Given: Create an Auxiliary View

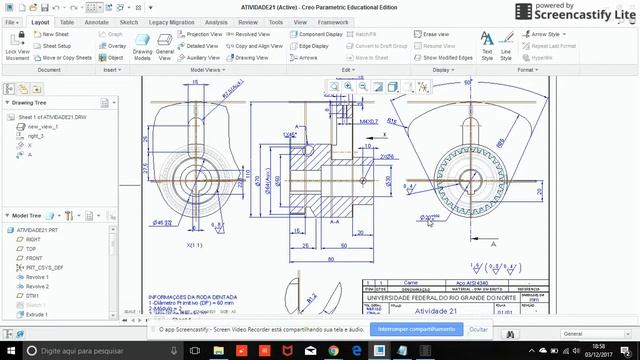Looking at the screenshot, I should pyautogui.click(x=199, y=58).
